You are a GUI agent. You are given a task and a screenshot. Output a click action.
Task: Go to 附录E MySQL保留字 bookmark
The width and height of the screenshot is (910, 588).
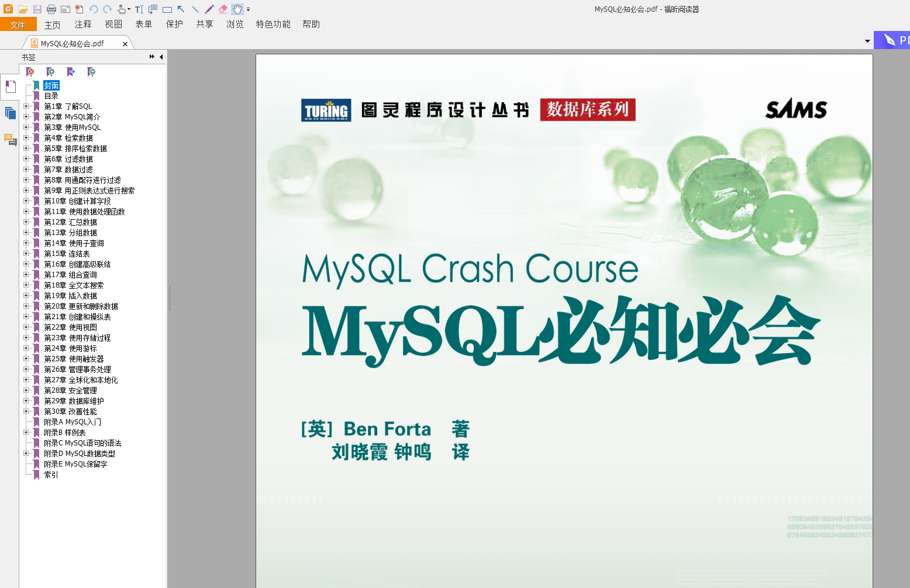76,464
